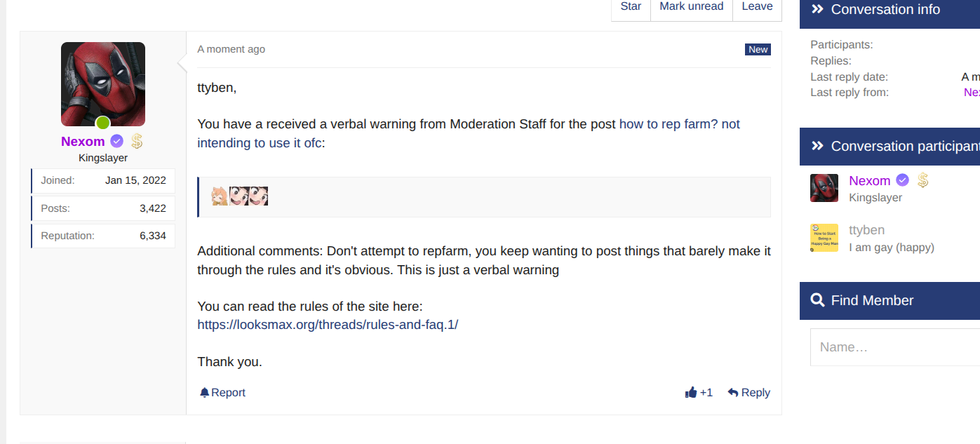Click the Find Member search icon
This screenshot has height=444, width=980.
pos(817,300)
